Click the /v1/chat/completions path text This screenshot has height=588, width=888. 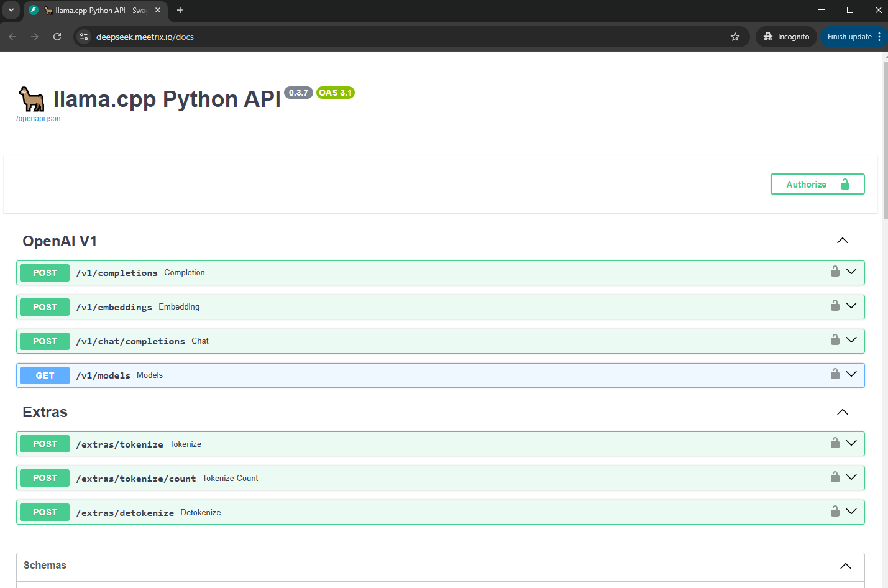click(x=130, y=341)
